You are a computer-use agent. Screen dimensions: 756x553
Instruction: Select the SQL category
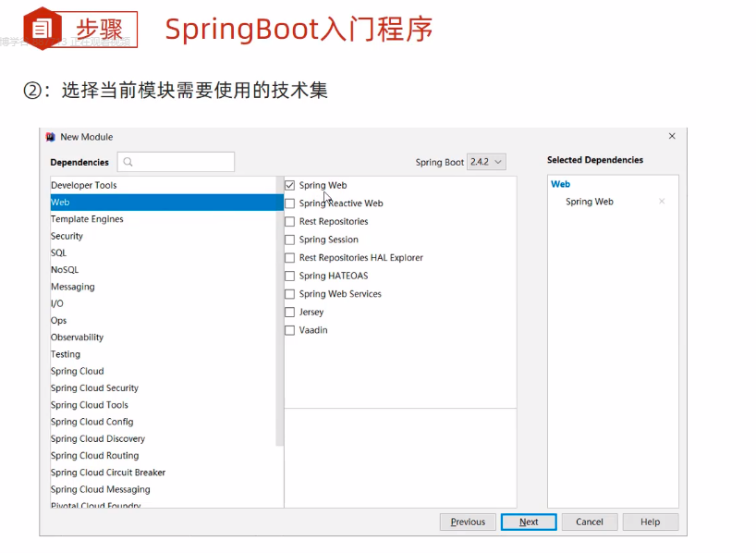164,252
